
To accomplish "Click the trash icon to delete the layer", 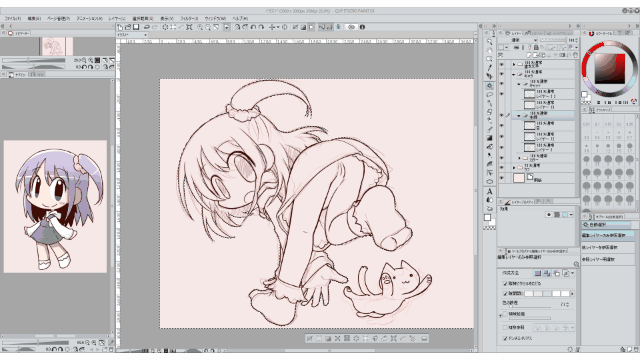I will click(x=576, y=55).
